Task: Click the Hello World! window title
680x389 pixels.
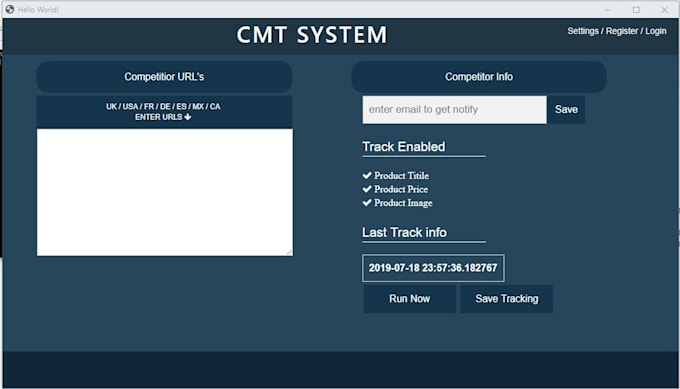Action: (38, 10)
